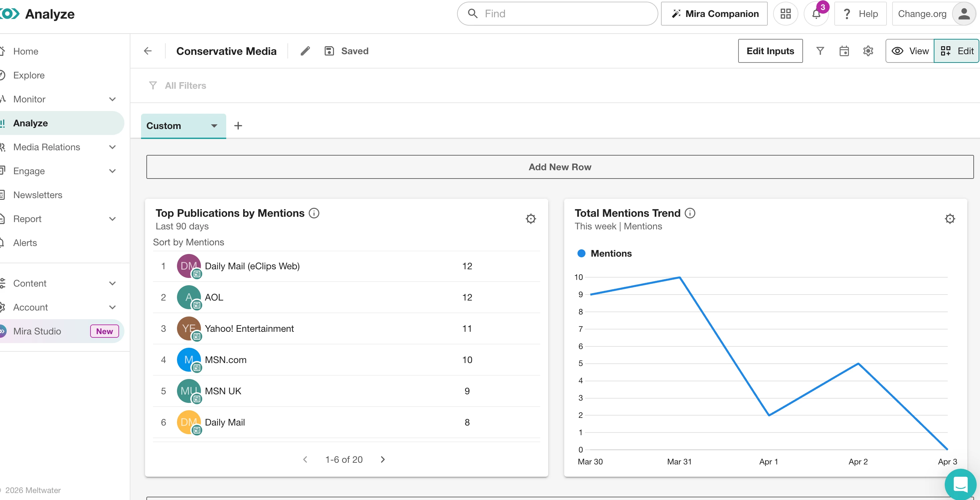Click the Edit Inputs button
This screenshot has width=980, height=500.
pyautogui.click(x=770, y=51)
